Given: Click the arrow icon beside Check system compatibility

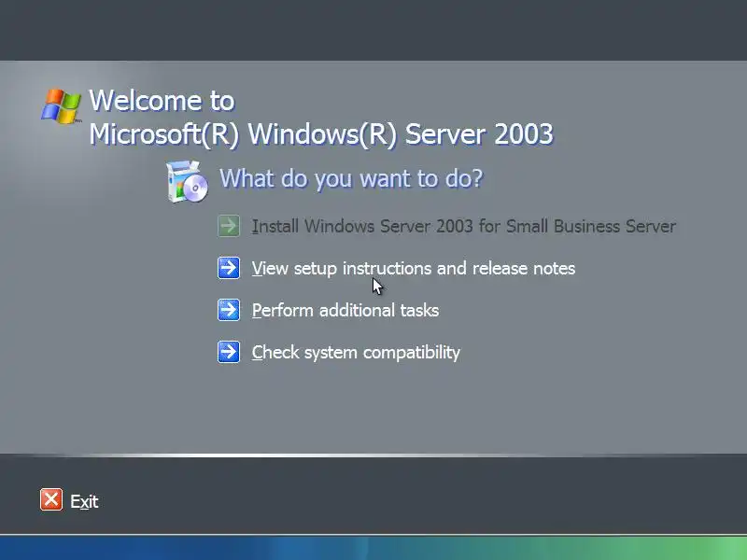Looking at the screenshot, I should pos(229,352).
